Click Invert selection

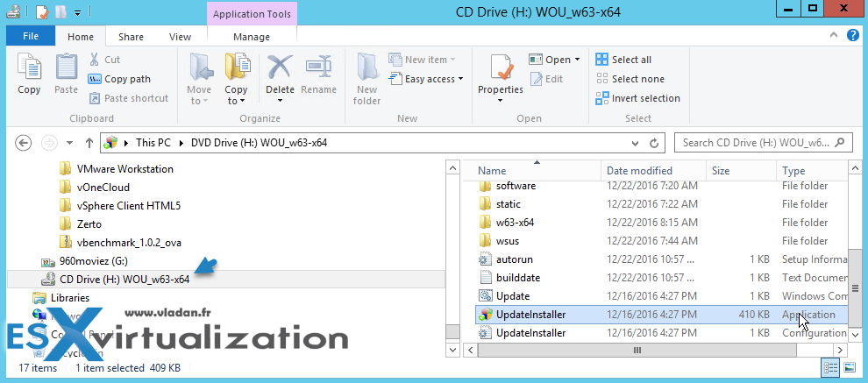pyautogui.click(x=637, y=98)
